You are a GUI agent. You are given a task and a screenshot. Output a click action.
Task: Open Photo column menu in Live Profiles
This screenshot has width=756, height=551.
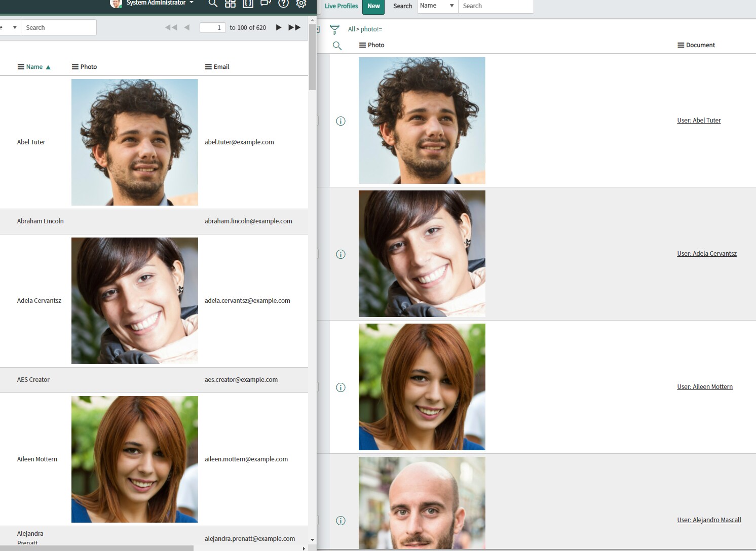click(x=362, y=45)
